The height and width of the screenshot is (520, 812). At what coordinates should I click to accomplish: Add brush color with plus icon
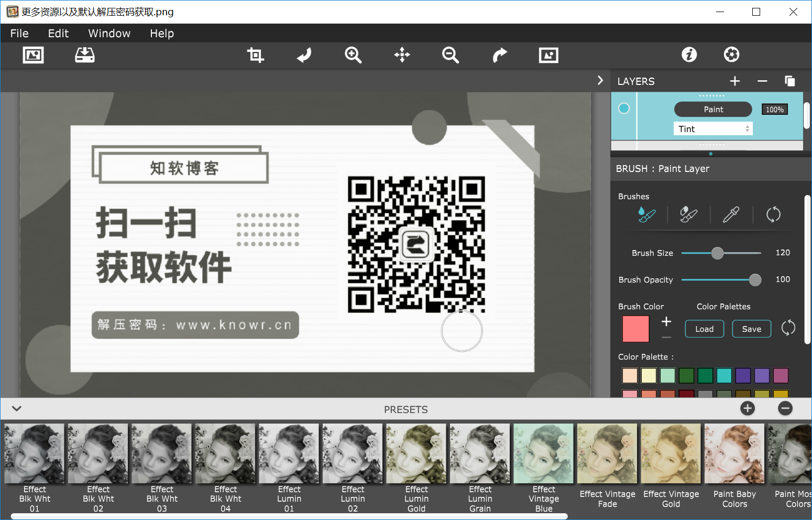[x=666, y=321]
